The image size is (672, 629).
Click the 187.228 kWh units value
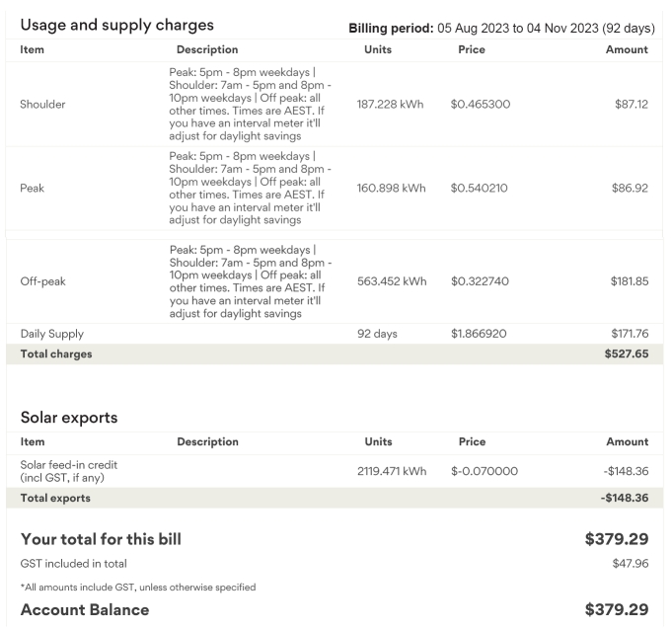(x=391, y=104)
